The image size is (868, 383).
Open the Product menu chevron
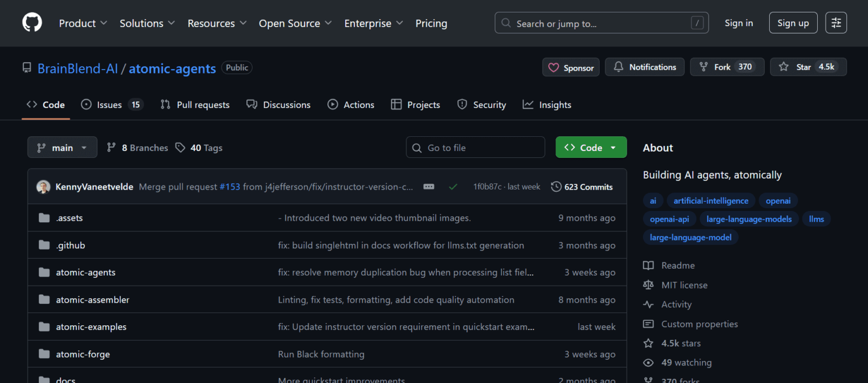click(x=105, y=23)
